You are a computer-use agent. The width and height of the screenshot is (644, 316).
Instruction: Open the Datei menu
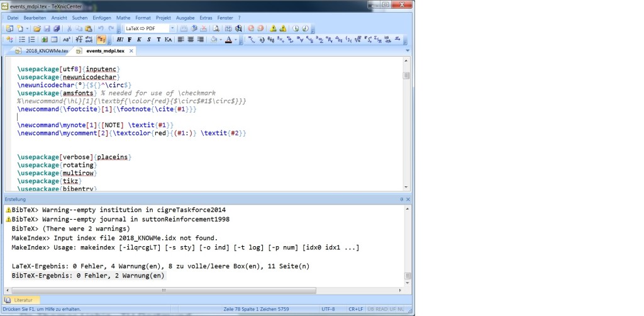tap(13, 18)
